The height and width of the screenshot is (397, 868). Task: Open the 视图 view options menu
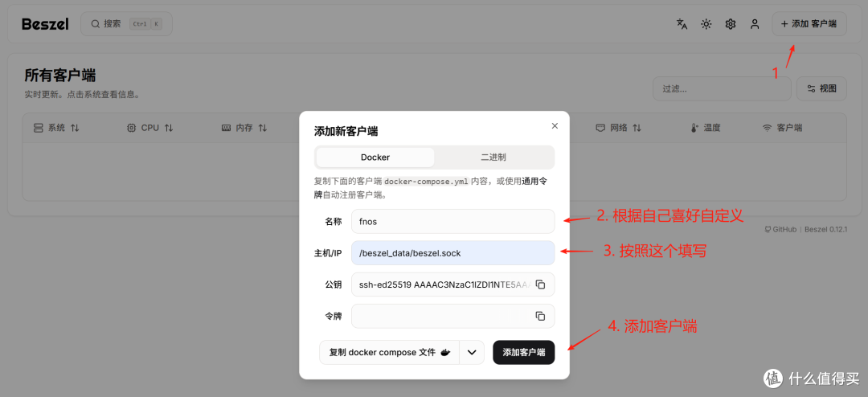click(821, 88)
